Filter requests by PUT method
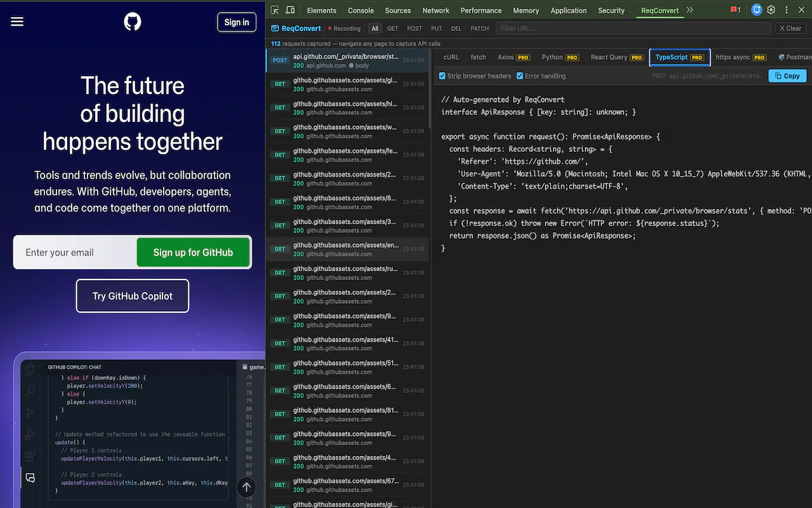This screenshot has width=812, height=508. (x=436, y=29)
